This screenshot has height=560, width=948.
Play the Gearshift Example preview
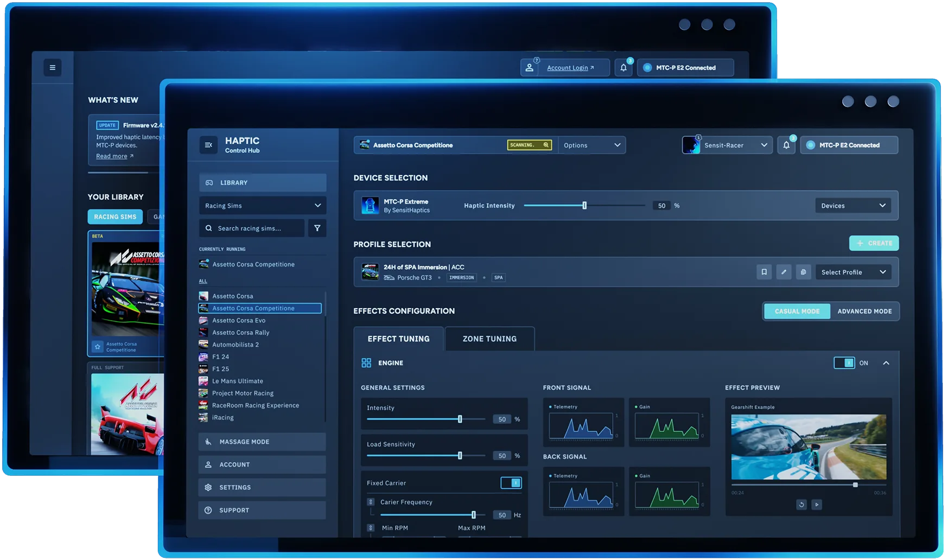[817, 505]
